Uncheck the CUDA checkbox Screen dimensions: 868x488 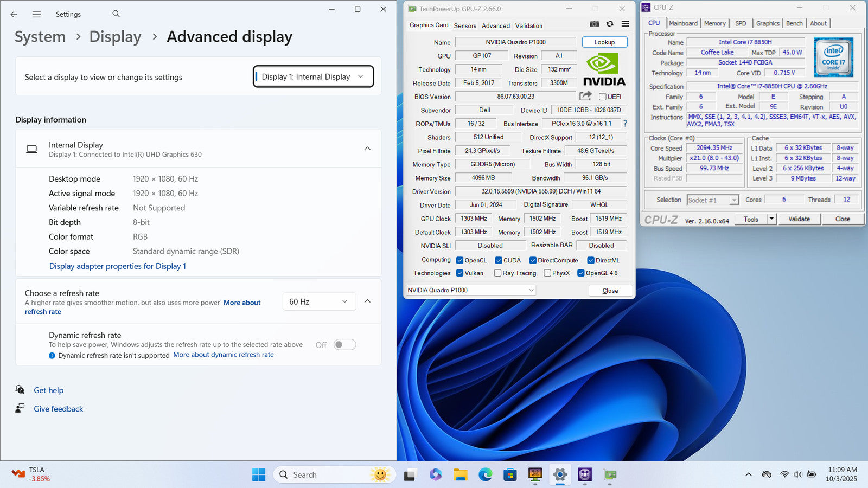499,260
